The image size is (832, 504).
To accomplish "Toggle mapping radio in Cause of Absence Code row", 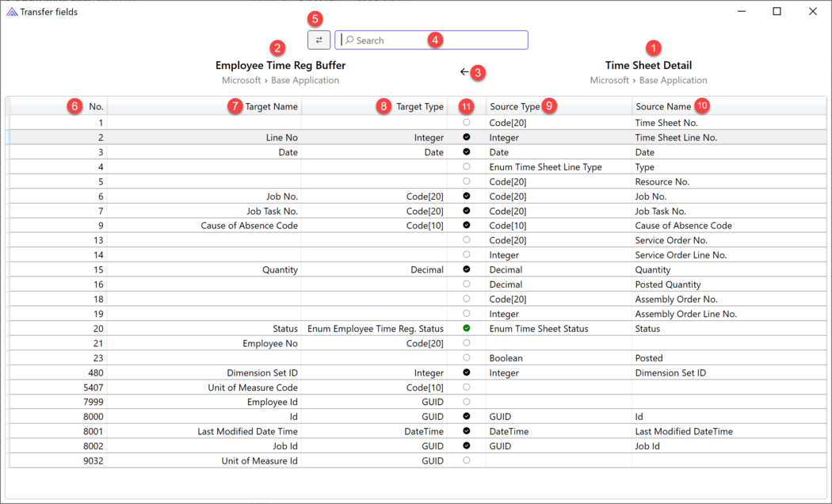I will point(467,225).
